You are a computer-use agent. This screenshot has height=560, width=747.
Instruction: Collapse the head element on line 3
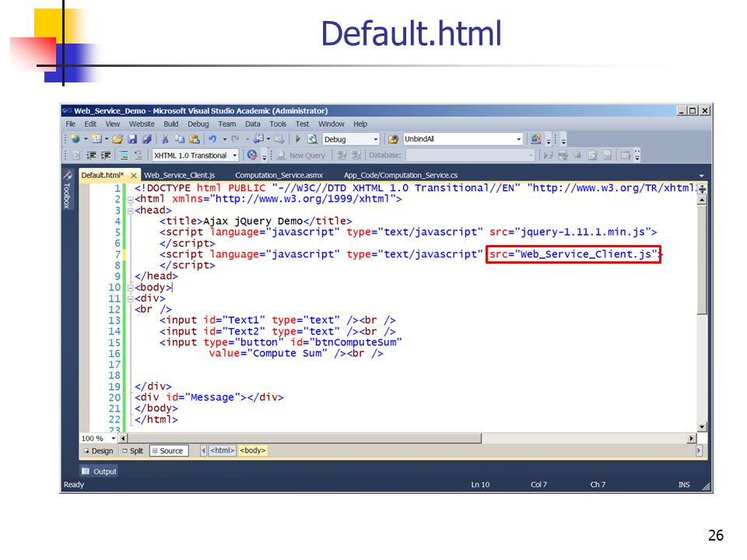[x=130, y=211]
